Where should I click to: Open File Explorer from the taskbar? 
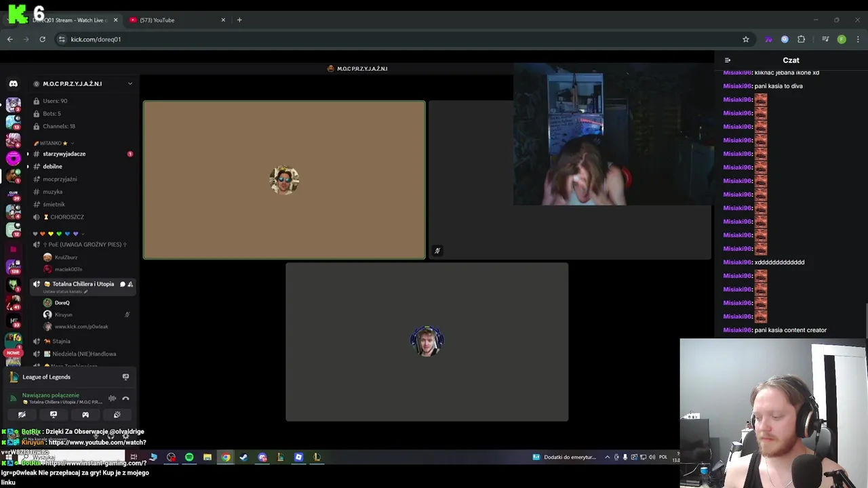[x=208, y=457]
